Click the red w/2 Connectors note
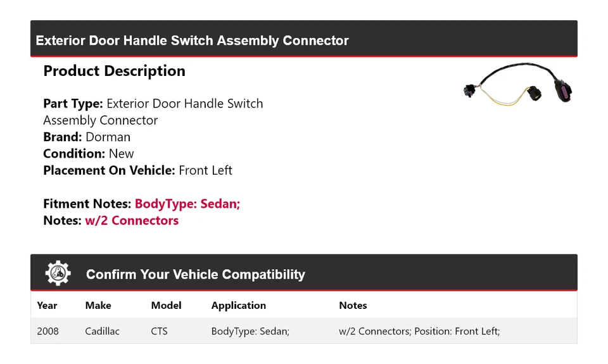608x364 pixels. pyautogui.click(x=132, y=220)
